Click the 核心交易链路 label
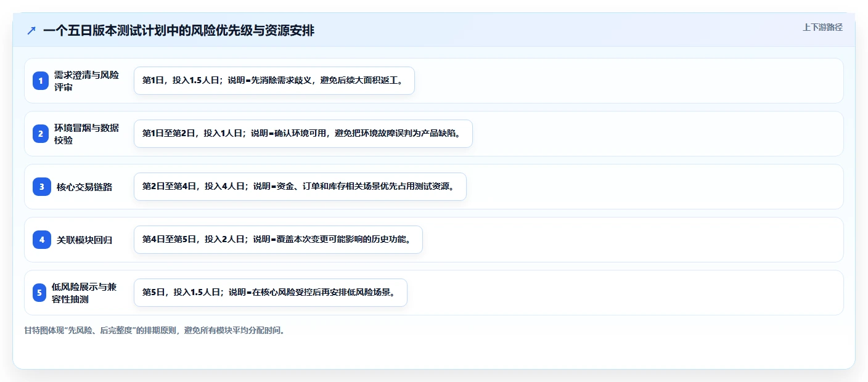This screenshot has height=382, width=868. point(84,187)
